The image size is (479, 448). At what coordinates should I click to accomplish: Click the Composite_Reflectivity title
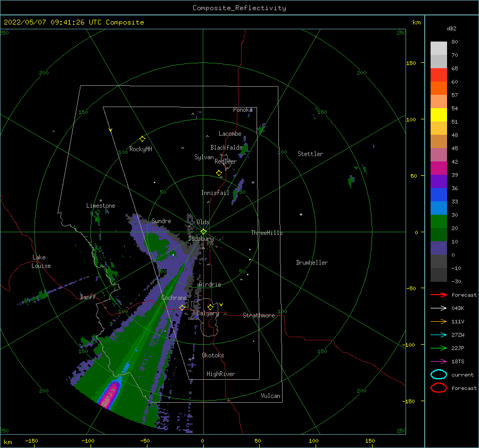coord(239,8)
